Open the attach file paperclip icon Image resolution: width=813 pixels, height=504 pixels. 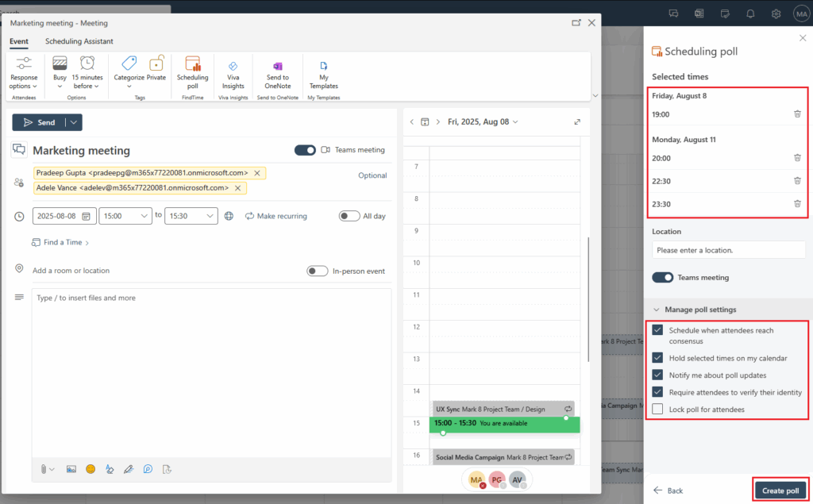(45, 469)
